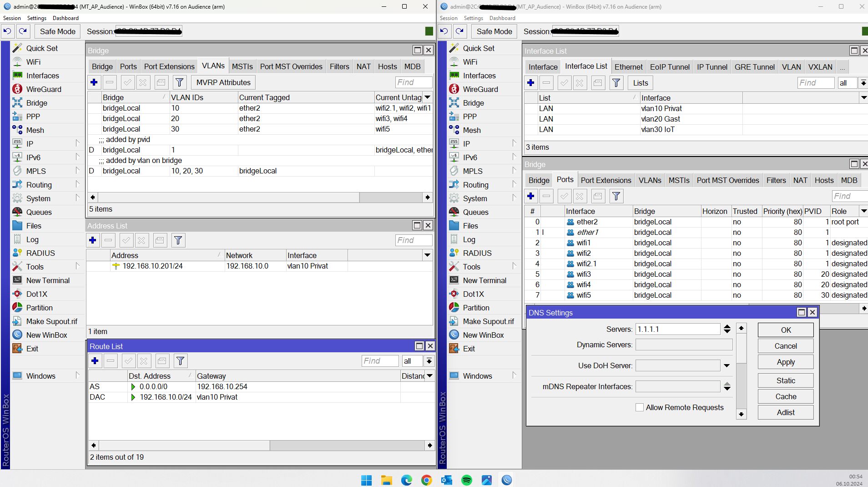Image resolution: width=868 pixels, height=487 pixels.
Task: Add new entry in Bridge VLANs window
Action: click(94, 82)
